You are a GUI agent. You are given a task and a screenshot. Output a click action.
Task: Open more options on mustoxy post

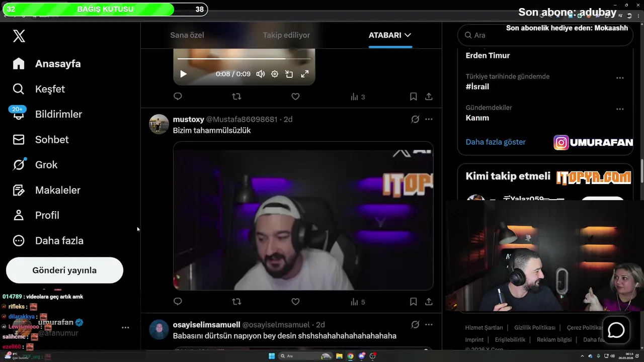pos(429,119)
